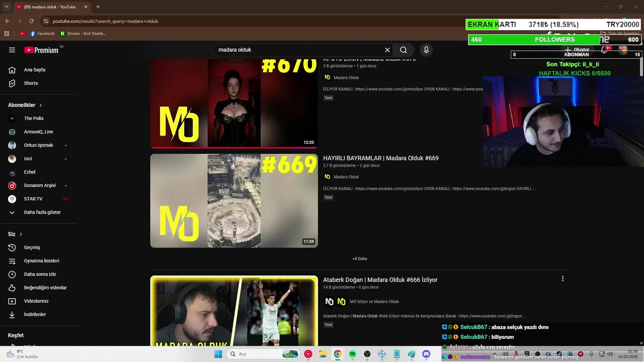Open Discord from the taskbar
This screenshot has width=644, height=362.
(x=426, y=354)
